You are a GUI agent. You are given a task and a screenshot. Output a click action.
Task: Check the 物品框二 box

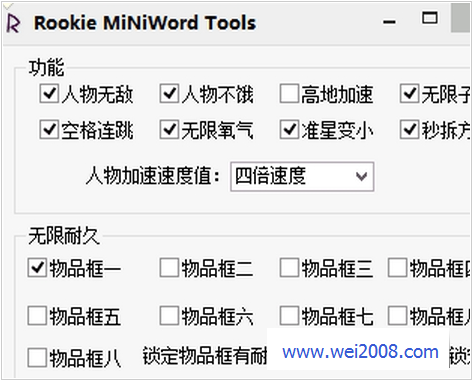169,268
